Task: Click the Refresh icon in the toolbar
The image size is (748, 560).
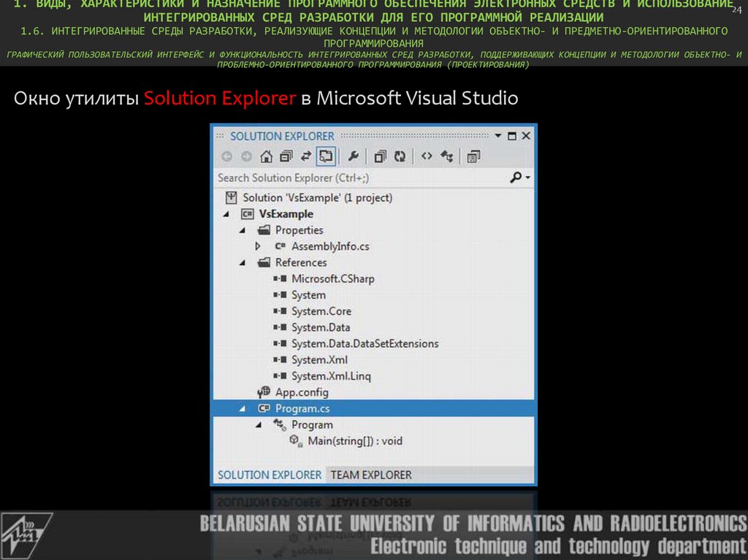Action: pos(400,156)
